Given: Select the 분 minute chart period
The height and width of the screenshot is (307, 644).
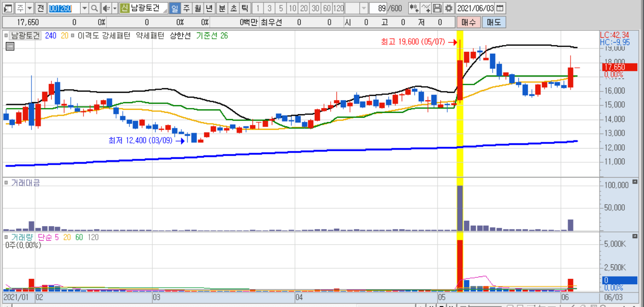Looking at the screenshot, I should coord(221,8).
